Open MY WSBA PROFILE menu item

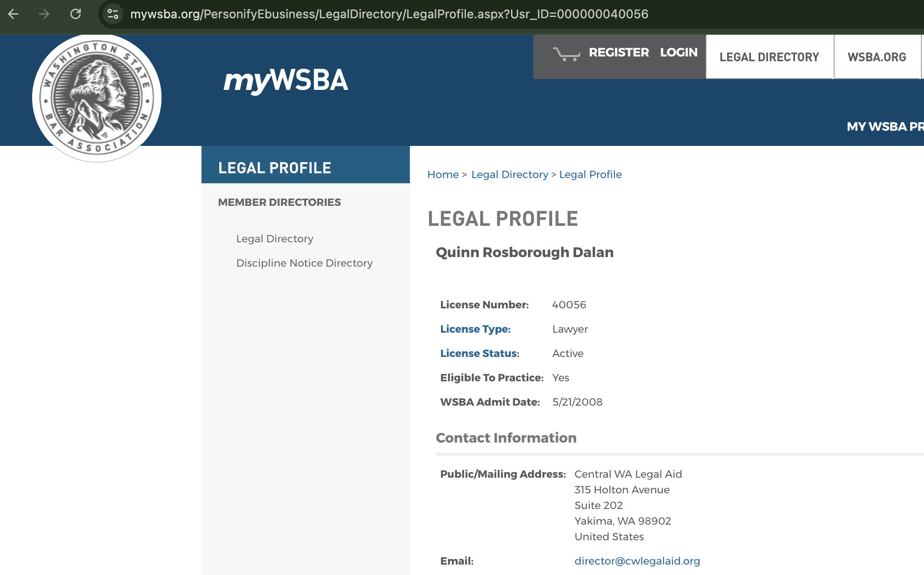885,126
